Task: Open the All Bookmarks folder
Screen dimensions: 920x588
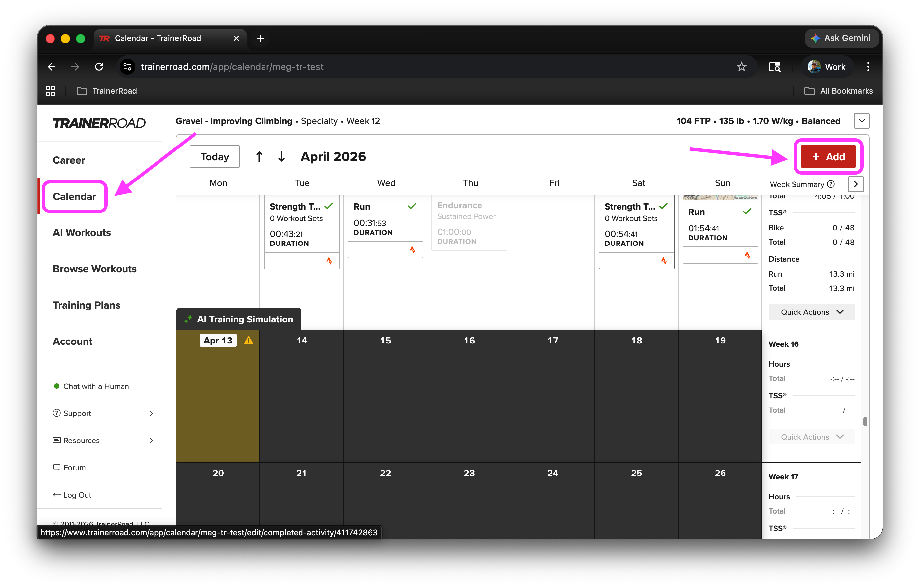Action: pyautogui.click(x=839, y=91)
